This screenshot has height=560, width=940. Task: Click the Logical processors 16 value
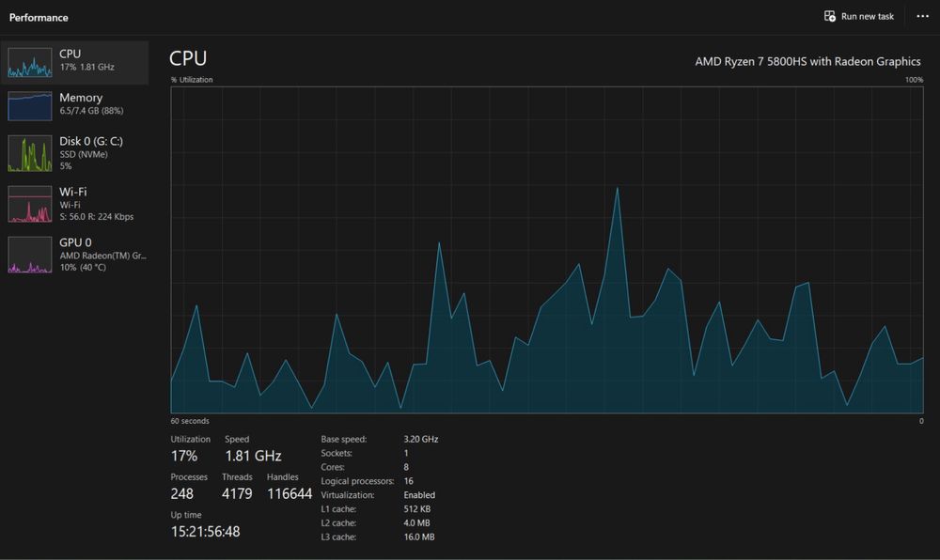click(x=408, y=481)
